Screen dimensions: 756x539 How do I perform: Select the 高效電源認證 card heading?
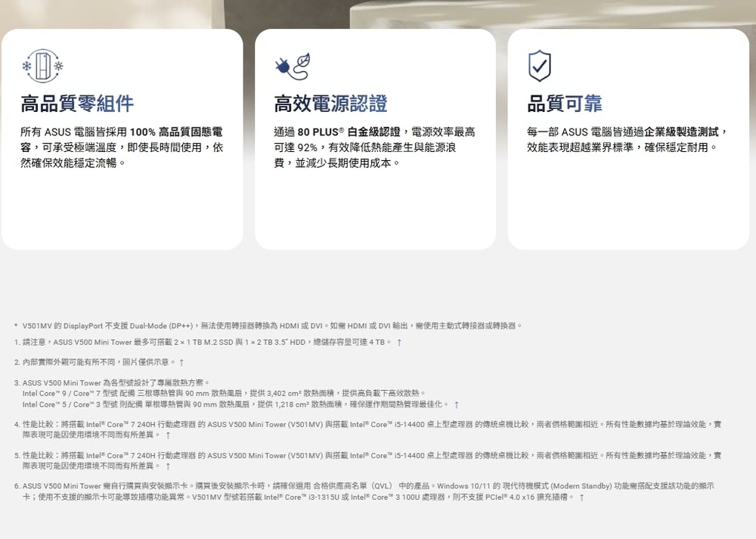(x=330, y=104)
